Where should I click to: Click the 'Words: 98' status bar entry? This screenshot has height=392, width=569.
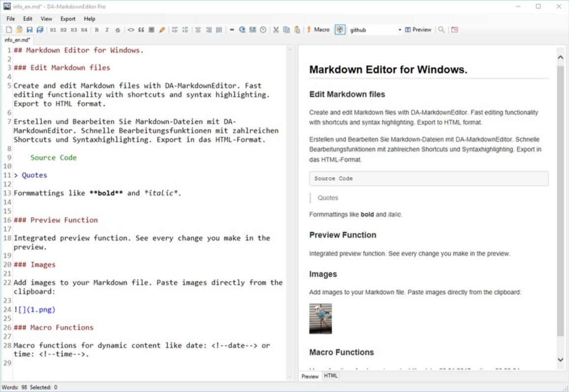pyautogui.click(x=14, y=387)
